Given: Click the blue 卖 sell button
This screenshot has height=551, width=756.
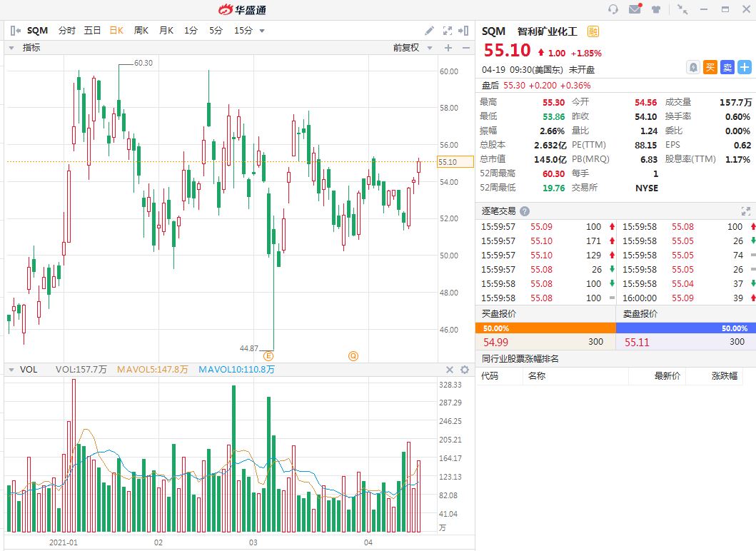Looking at the screenshot, I should click(x=727, y=67).
